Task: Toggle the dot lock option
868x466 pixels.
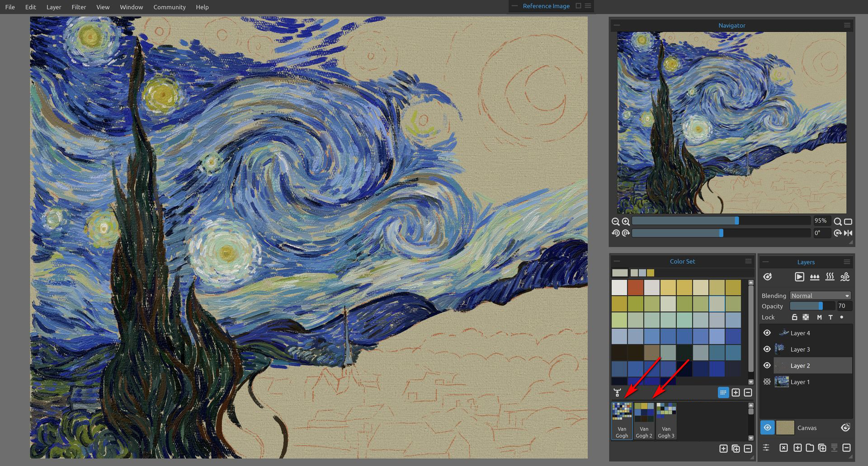Action: coord(841,317)
